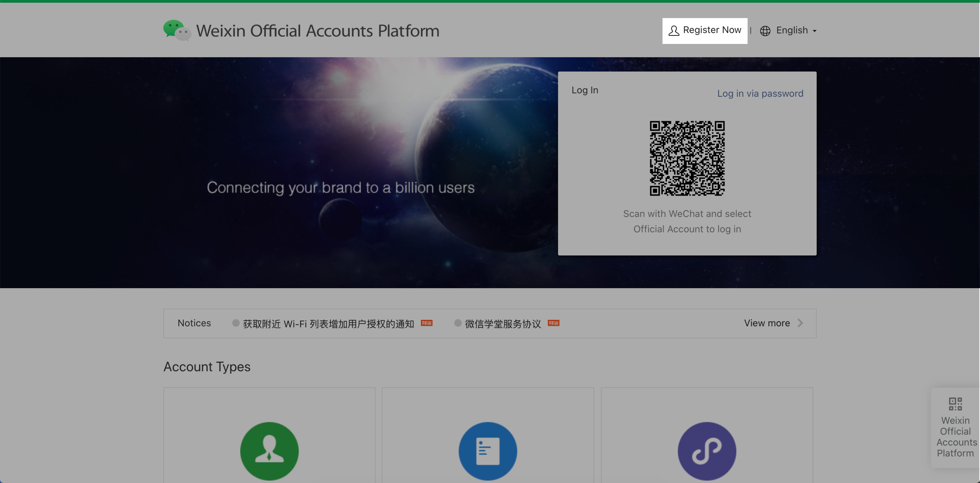Click the WeChat logo icon

(177, 30)
